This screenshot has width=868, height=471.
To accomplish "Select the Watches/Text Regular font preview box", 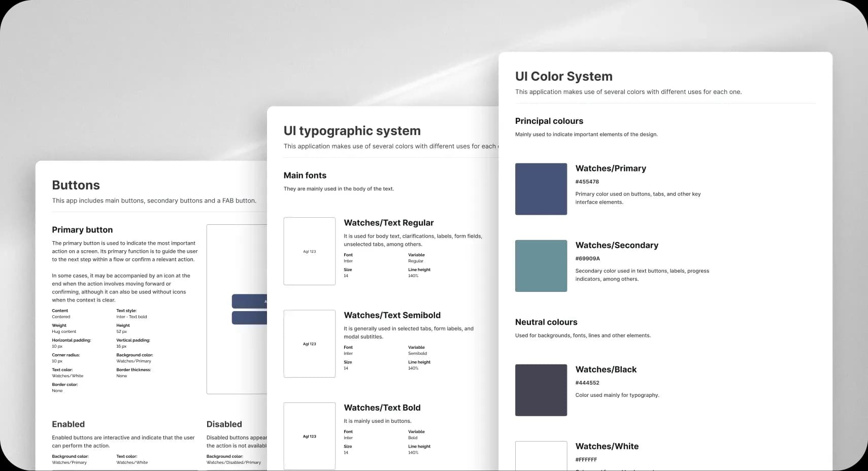I will (310, 251).
